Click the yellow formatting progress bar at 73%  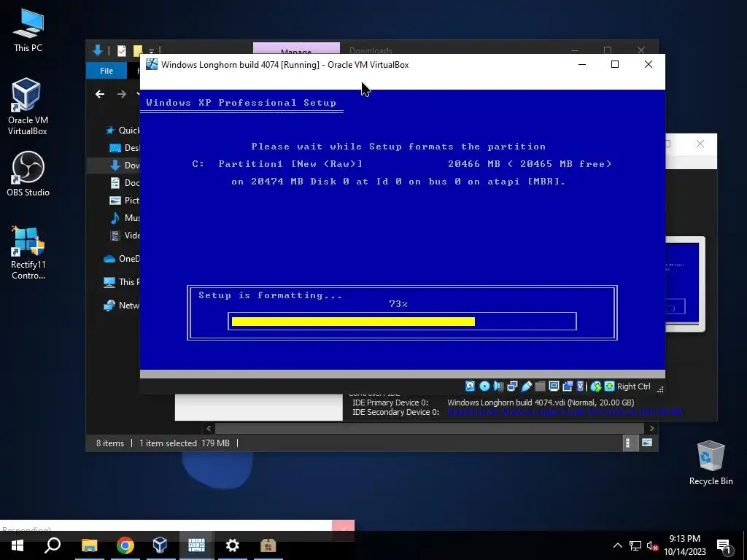[x=353, y=322]
